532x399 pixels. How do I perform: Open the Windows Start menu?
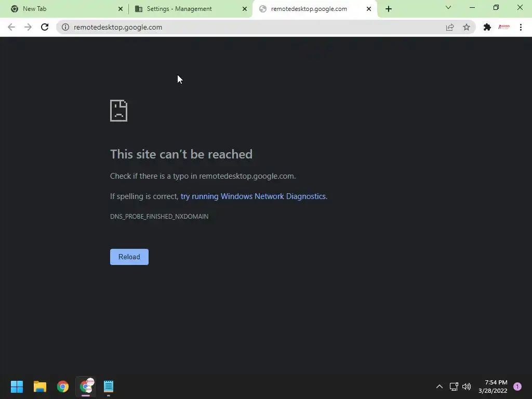[x=17, y=387]
